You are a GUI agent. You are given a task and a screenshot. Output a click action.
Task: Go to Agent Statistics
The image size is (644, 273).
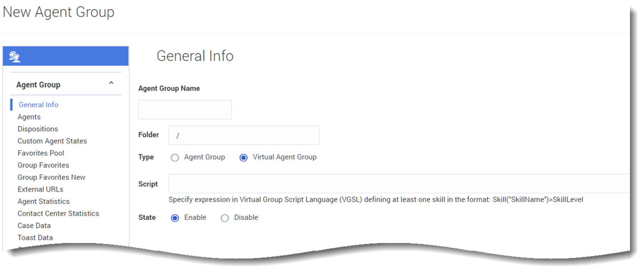point(43,201)
